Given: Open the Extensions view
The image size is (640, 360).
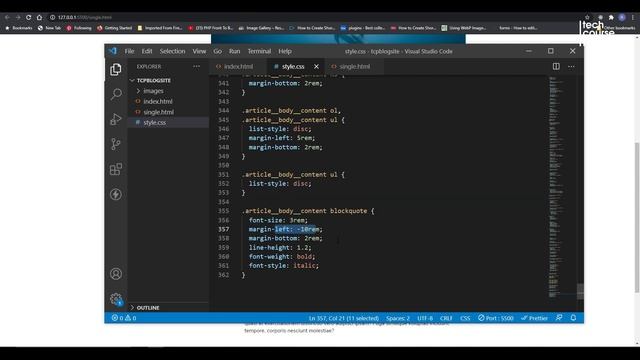Looking at the screenshot, I should (116, 169).
